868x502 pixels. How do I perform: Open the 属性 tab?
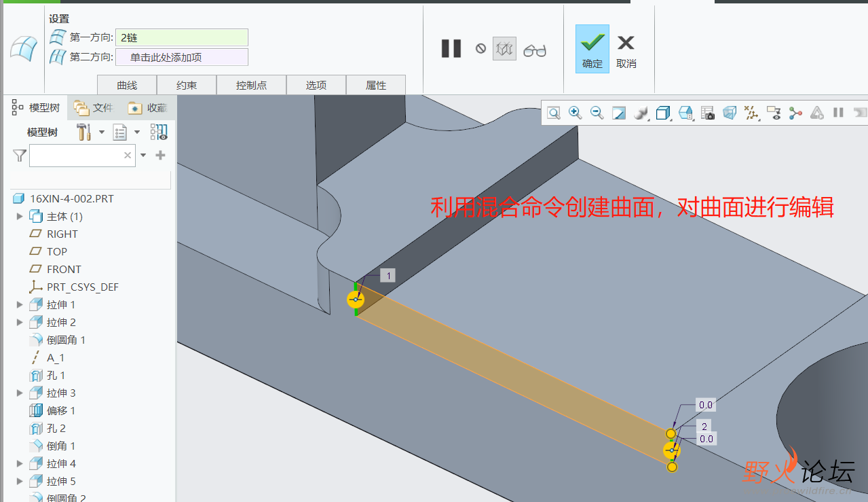[x=376, y=85]
